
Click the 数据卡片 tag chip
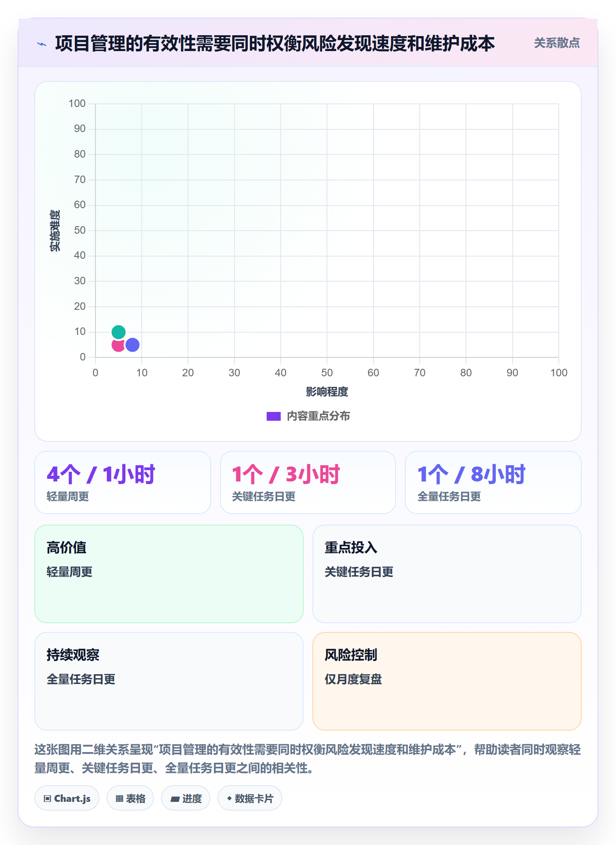point(250,798)
